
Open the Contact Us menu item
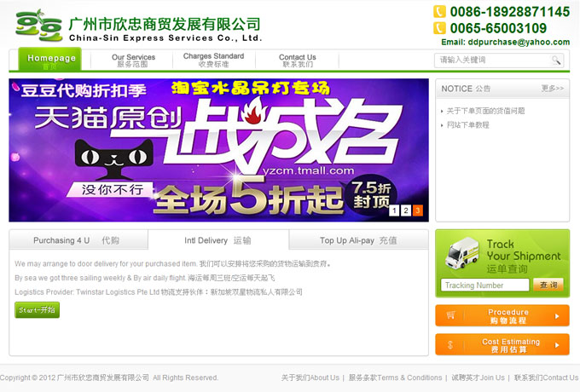click(297, 61)
